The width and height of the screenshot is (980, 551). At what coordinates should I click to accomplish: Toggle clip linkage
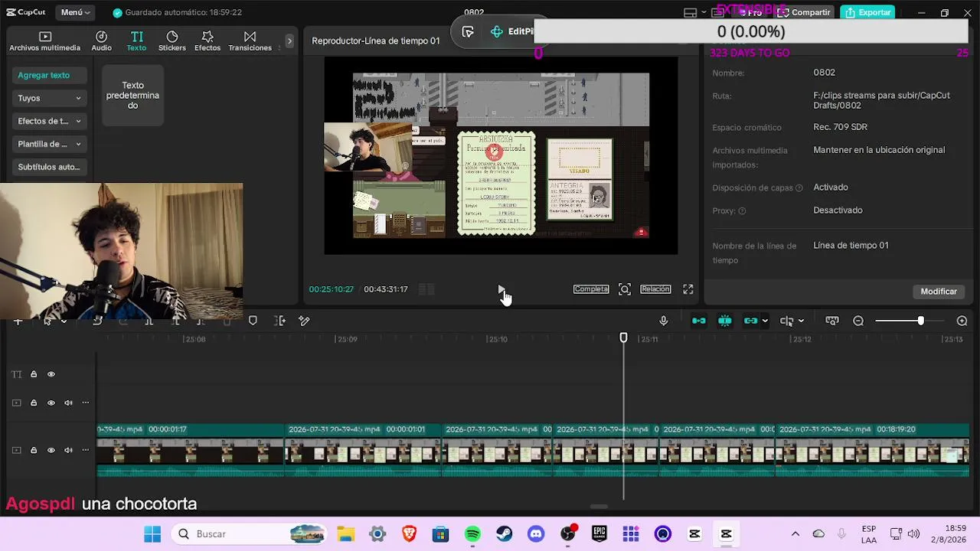coord(750,321)
